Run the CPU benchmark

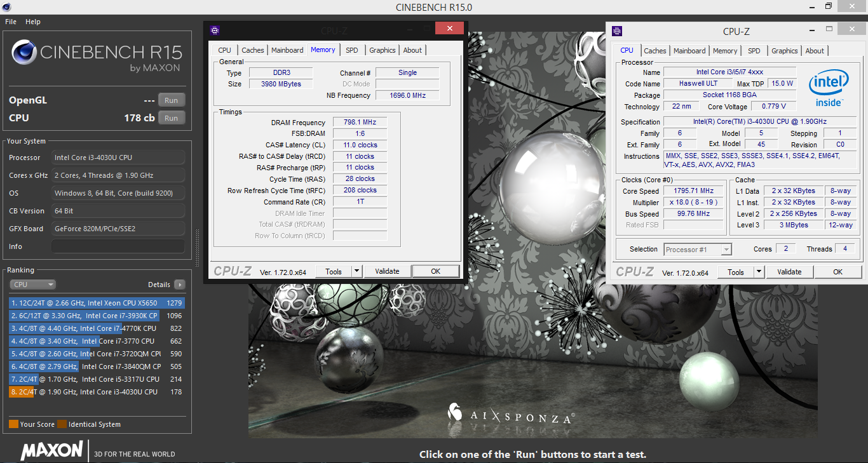[x=172, y=117]
